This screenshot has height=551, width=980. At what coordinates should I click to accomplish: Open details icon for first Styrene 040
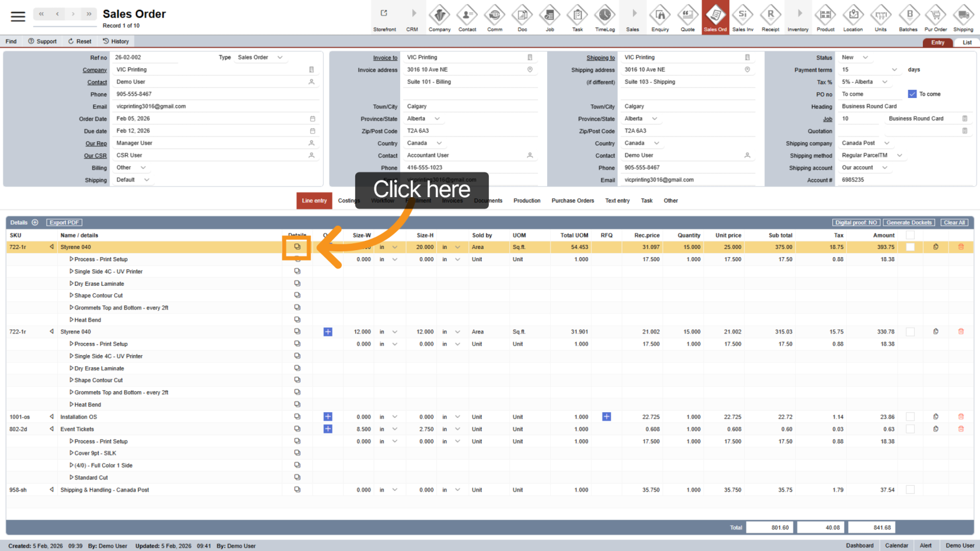297,247
